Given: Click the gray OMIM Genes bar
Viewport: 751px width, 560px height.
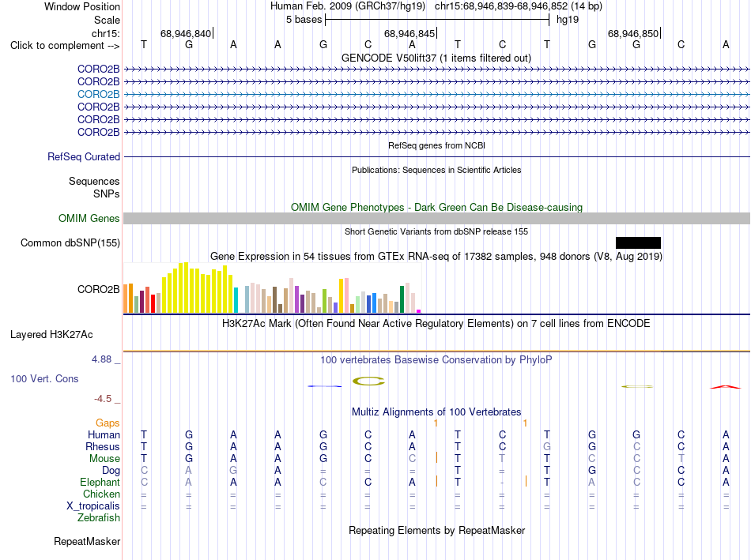Looking at the screenshot, I should tap(436, 218).
